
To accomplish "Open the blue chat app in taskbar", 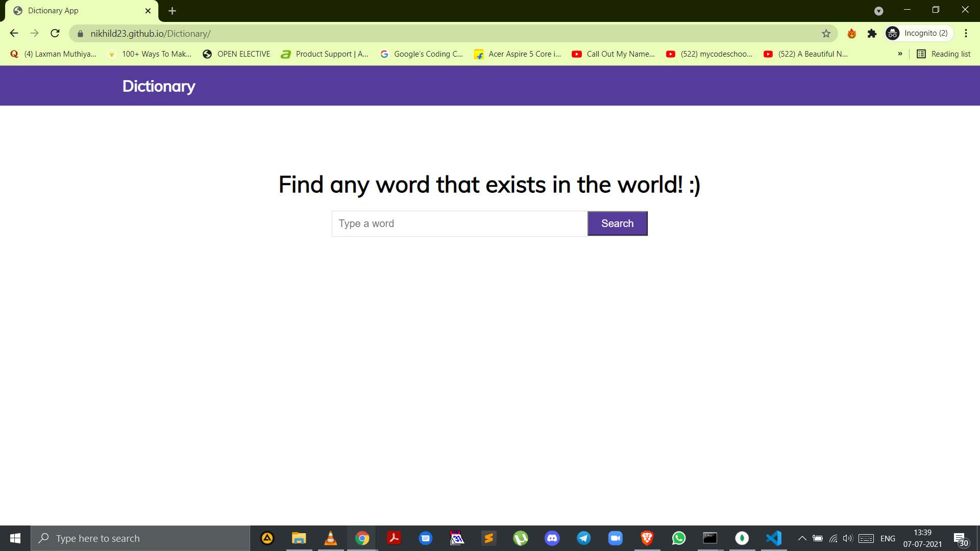I will 425,538.
